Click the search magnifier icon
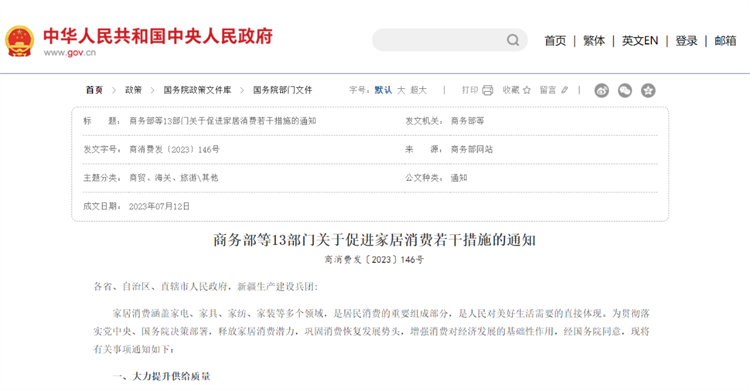This screenshot has width=750, height=391. (513, 40)
